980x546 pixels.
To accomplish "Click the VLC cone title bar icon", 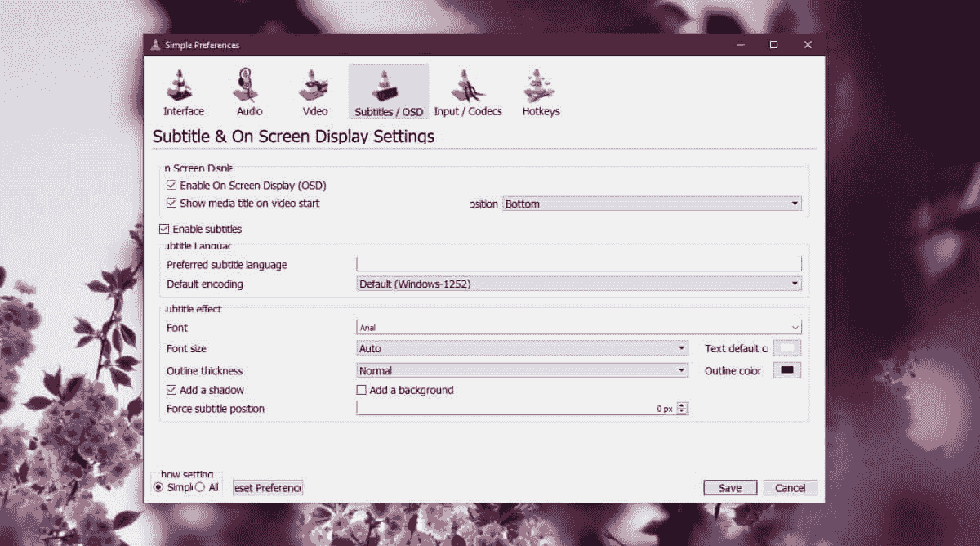I will (x=154, y=45).
